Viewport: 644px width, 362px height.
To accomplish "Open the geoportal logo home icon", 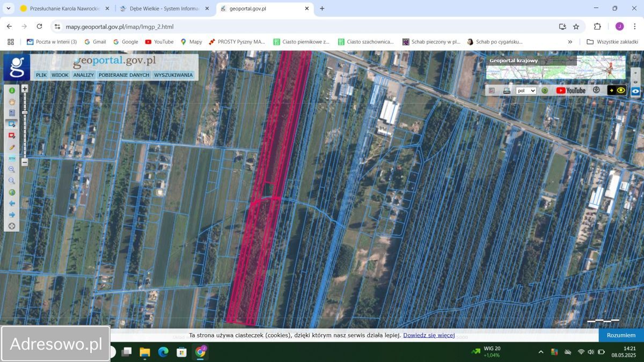I will pos(17,67).
